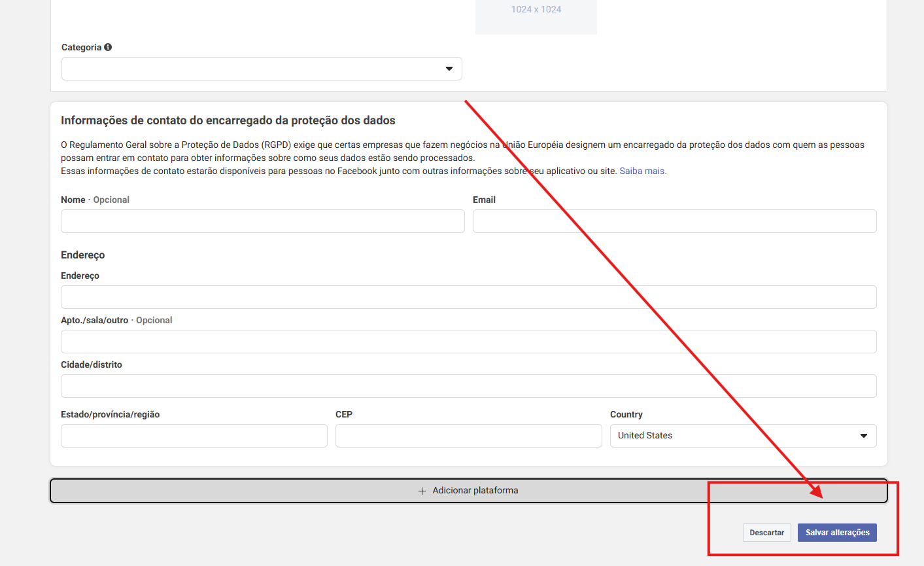Open the Saiba mais link

(x=643, y=171)
